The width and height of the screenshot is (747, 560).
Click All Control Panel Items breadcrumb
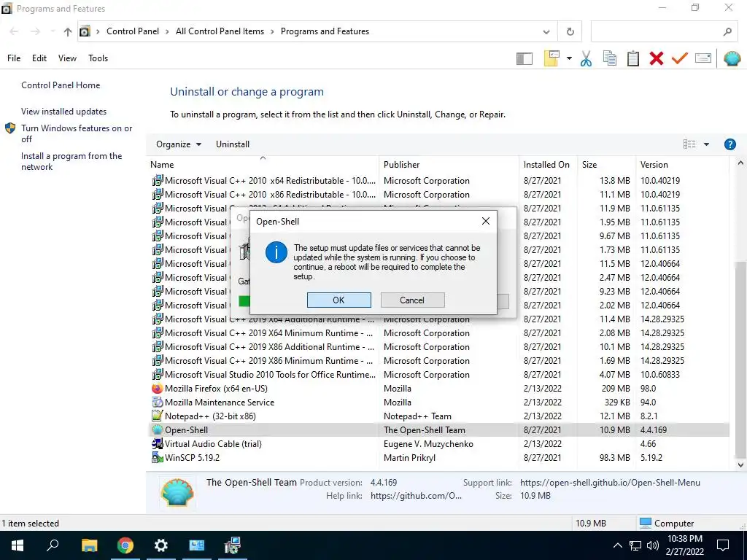[x=220, y=31]
